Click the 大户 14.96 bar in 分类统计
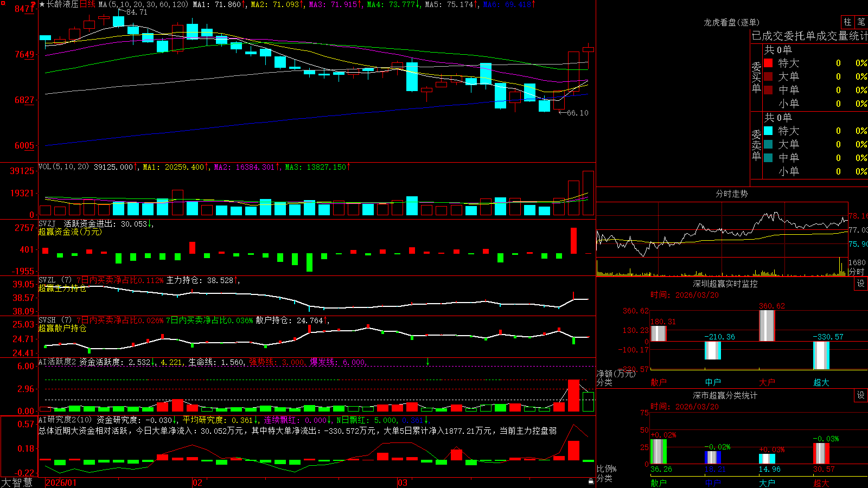 767,459
